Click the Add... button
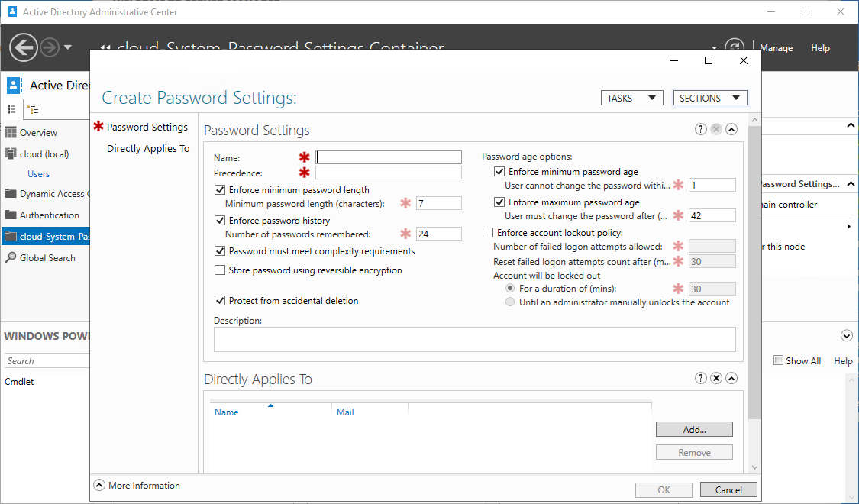 (694, 429)
